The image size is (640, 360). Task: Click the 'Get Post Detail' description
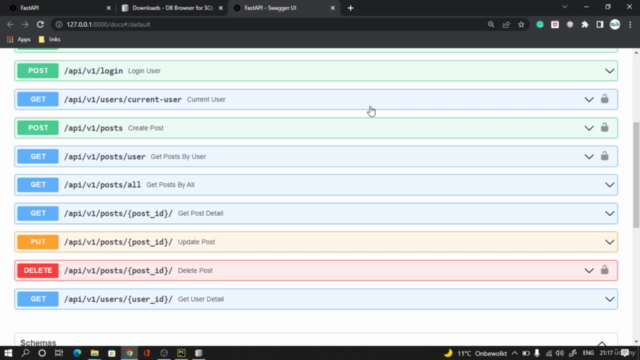pyautogui.click(x=200, y=213)
